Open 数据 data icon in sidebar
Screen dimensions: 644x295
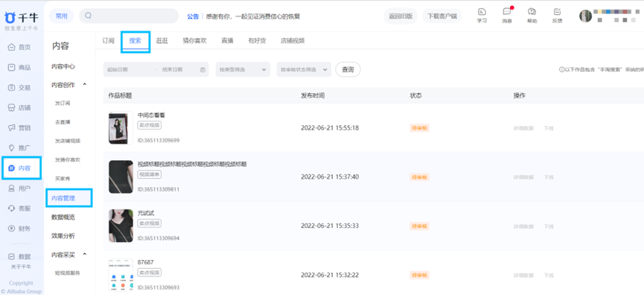coord(11,256)
